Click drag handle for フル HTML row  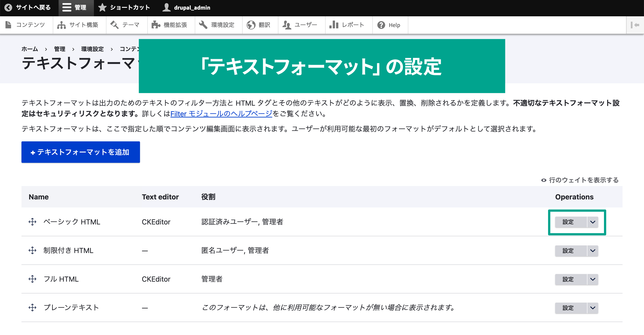pyautogui.click(x=32, y=279)
